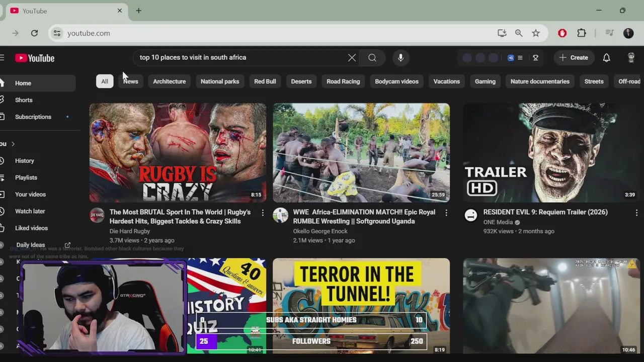Go to Home in the sidebar
This screenshot has width=644, height=362.
[x=38, y=83]
